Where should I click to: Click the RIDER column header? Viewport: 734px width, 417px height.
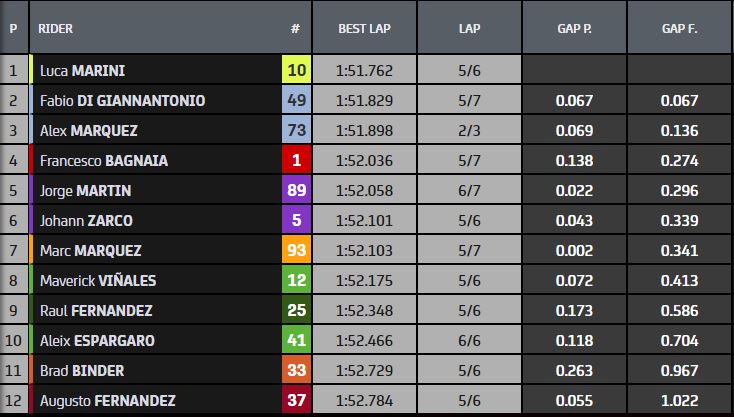(x=56, y=28)
